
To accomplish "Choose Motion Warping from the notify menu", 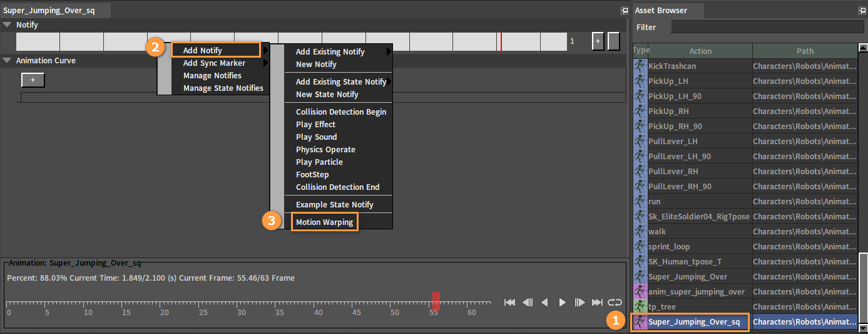I will (325, 222).
